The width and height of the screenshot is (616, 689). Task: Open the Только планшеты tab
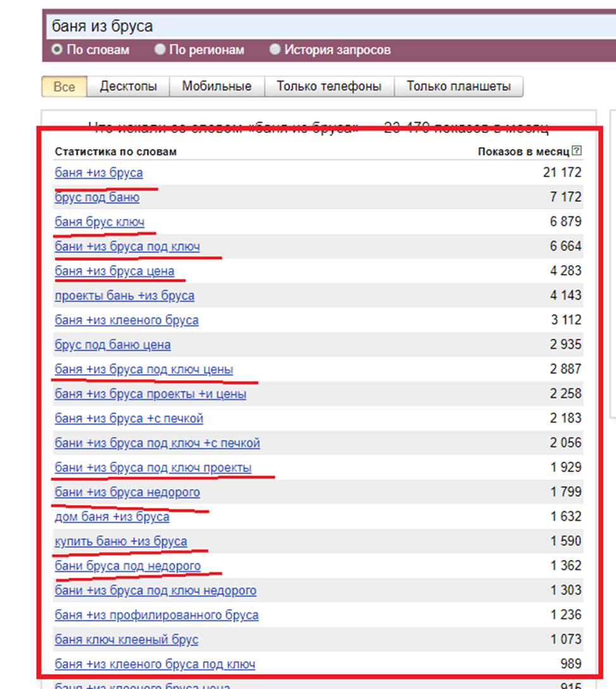459,86
